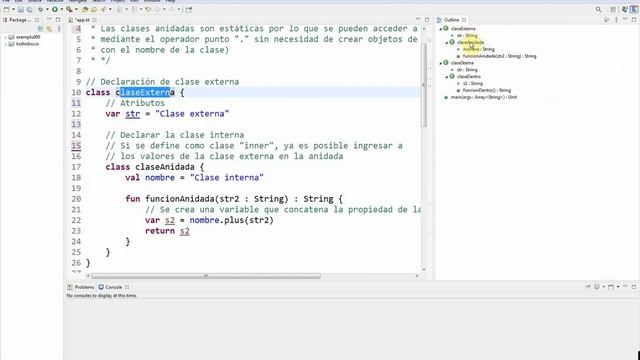Viewport: 640px width, 360px height.
Task: Click the Open Type folder icon
Action: tap(85, 9)
